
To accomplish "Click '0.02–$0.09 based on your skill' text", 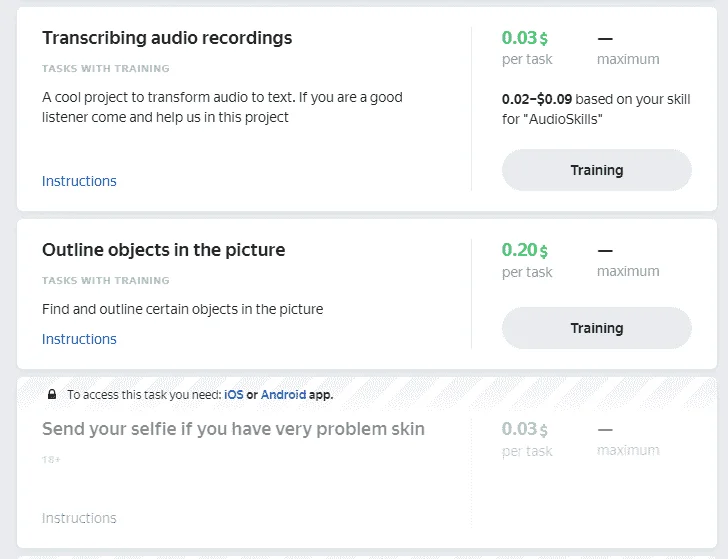I will click(596, 109).
